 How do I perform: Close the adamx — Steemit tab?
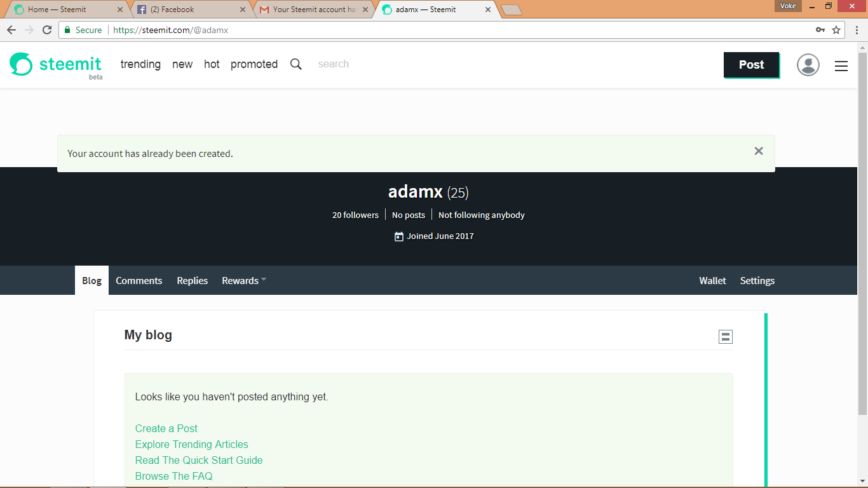coord(488,10)
